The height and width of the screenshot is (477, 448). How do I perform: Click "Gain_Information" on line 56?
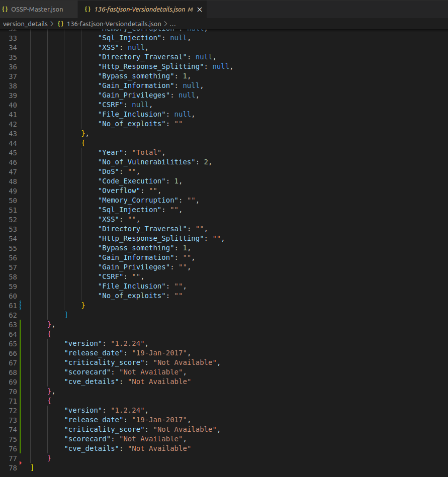point(136,257)
